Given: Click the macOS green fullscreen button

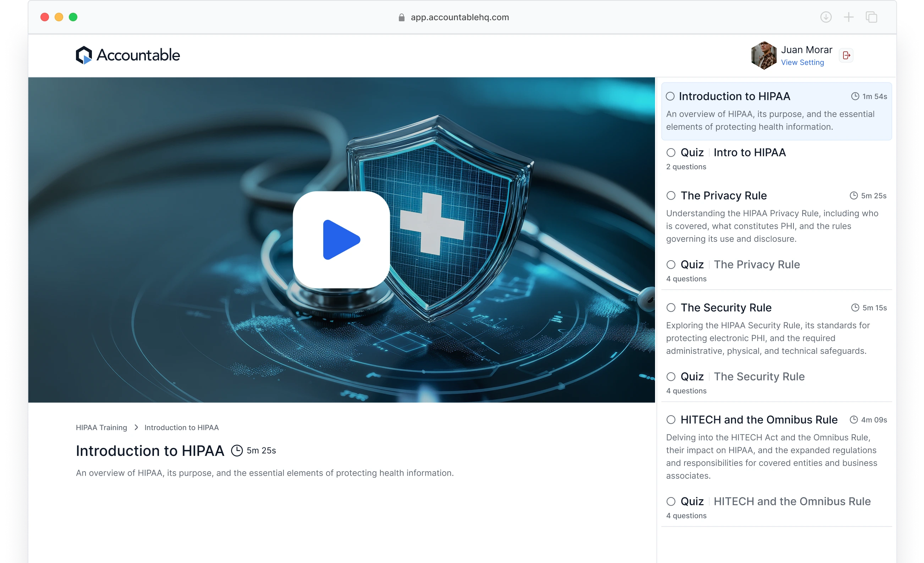Looking at the screenshot, I should (x=73, y=17).
